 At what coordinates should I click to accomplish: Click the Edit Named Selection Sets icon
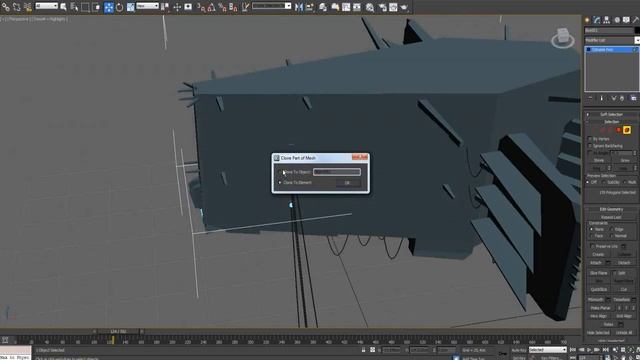pyautogui.click(x=245, y=7)
